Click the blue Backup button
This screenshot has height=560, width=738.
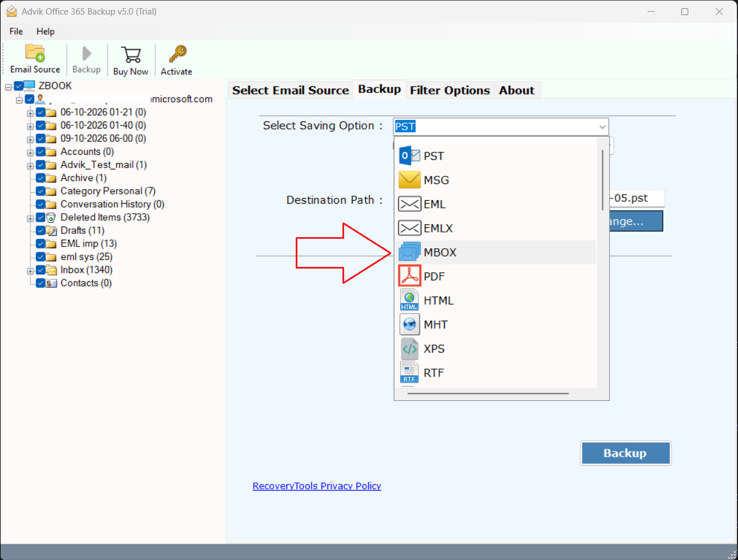pos(625,453)
